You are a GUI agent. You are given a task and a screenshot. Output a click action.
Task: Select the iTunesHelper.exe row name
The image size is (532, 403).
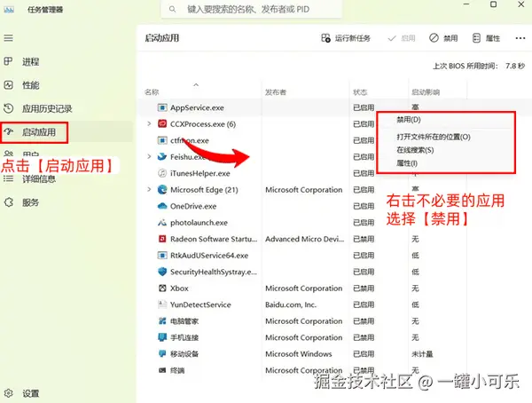200,173
